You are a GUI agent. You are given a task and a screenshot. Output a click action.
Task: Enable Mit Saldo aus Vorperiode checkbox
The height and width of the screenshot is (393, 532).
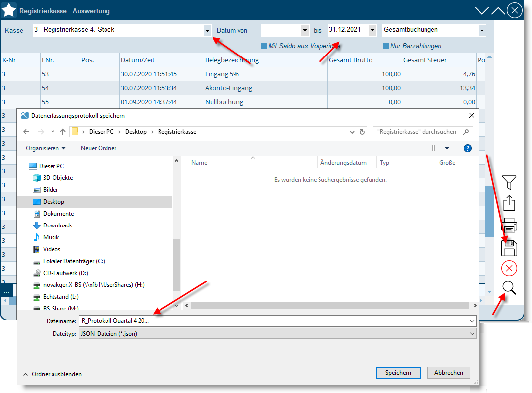pyautogui.click(x=264, y=46)
